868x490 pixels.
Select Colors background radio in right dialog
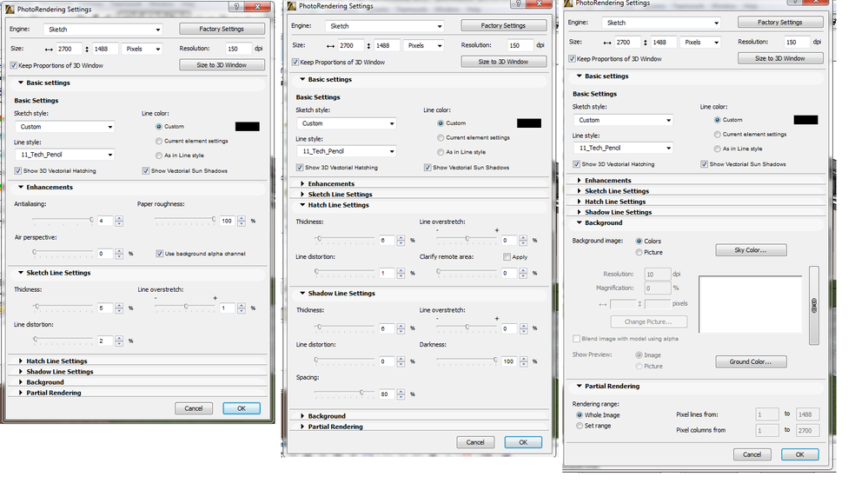point(639,241)
